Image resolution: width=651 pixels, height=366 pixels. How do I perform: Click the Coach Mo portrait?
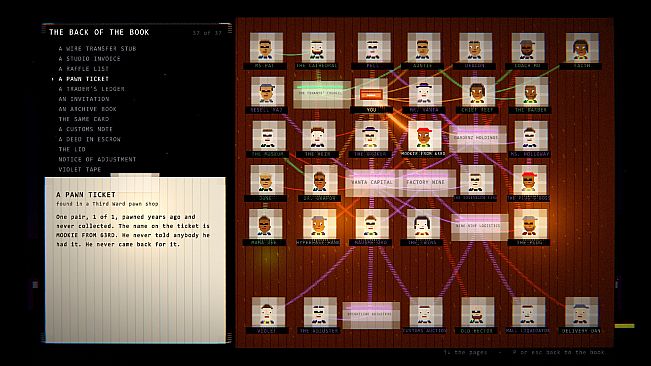(x=528, y=48)
